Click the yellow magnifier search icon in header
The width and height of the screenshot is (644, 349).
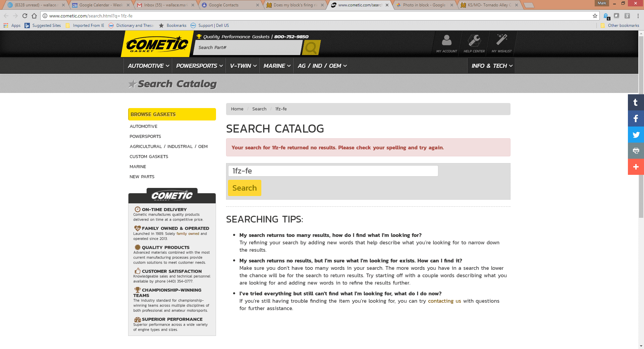coord(311,48)
